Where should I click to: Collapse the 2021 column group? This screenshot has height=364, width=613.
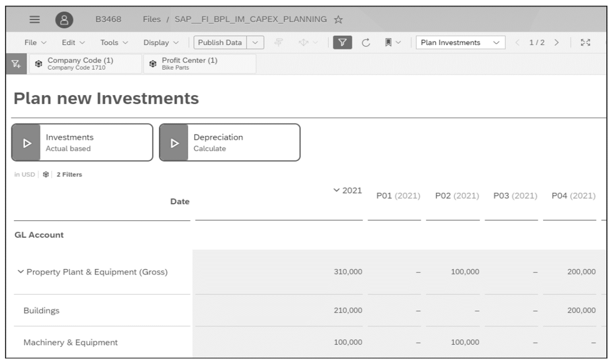[x=336, y=190]
